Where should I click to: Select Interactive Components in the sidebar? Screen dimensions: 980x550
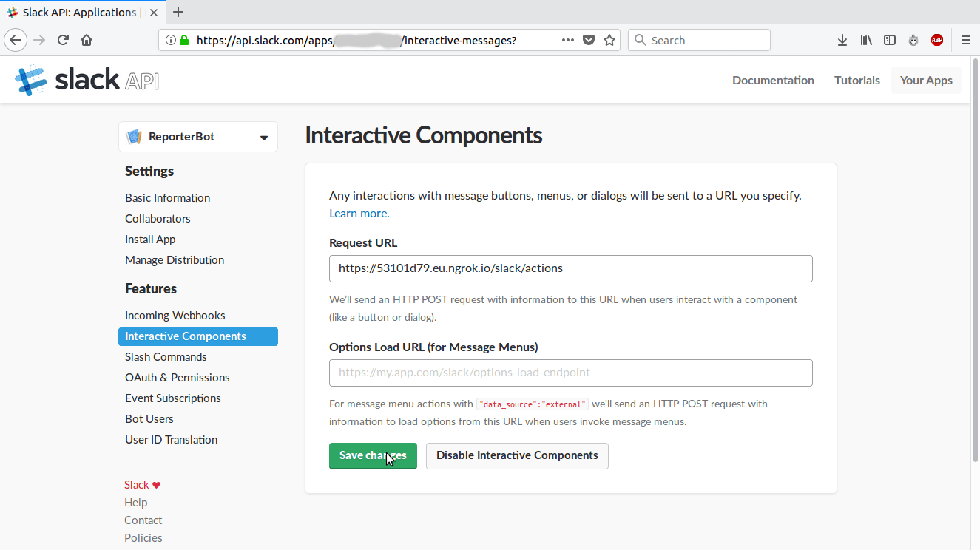point(198,336)
